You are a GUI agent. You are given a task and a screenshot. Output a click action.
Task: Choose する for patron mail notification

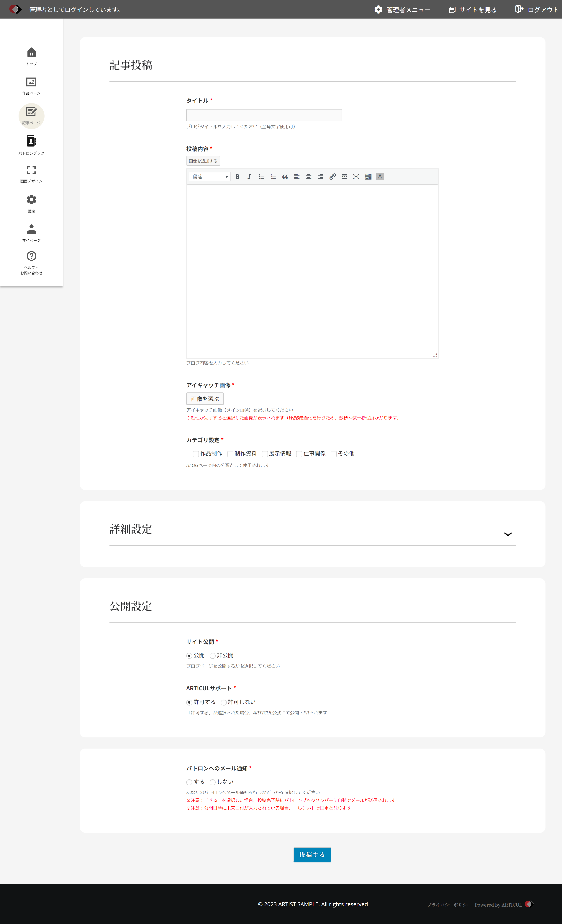[x=189, y=782]
